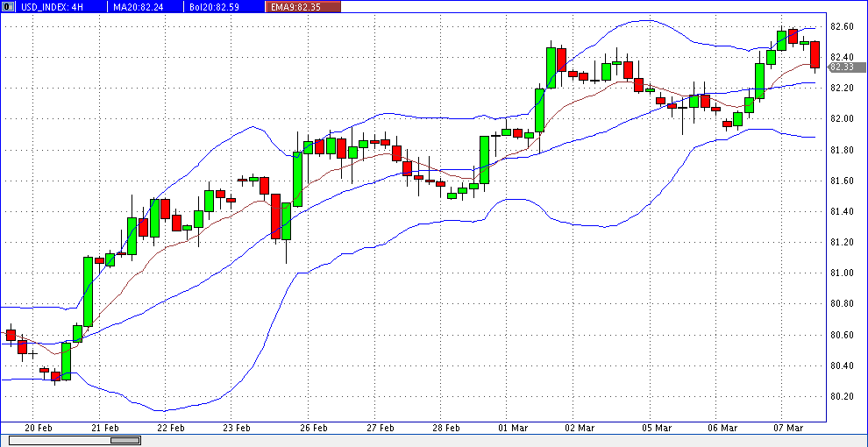The width and height of the screenshot is (868, 447).
Task: Click the 80.20 price axis label
Action: (842, 396)
